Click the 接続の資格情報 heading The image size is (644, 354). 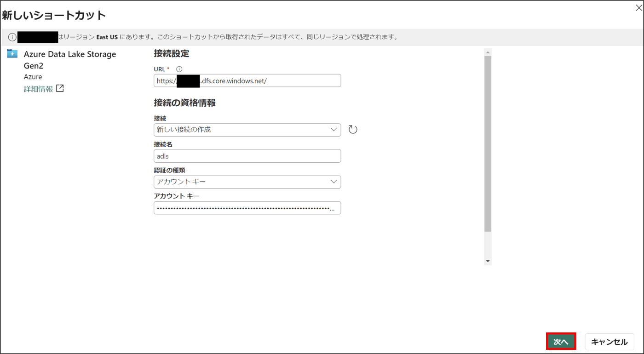click(185, 103)
